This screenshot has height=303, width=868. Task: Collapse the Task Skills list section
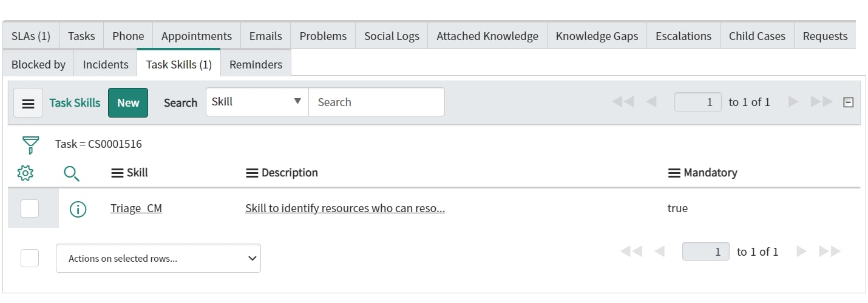pos(849,102)
